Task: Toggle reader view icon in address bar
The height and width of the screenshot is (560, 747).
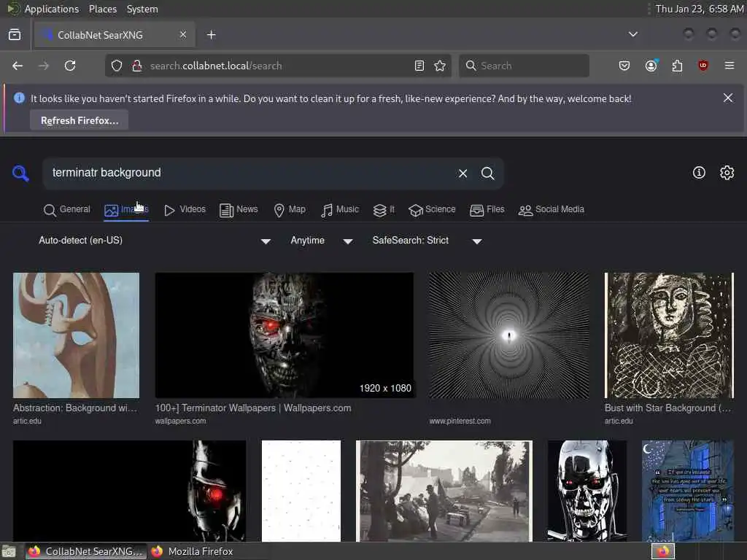Action: [x=419, y=66]
